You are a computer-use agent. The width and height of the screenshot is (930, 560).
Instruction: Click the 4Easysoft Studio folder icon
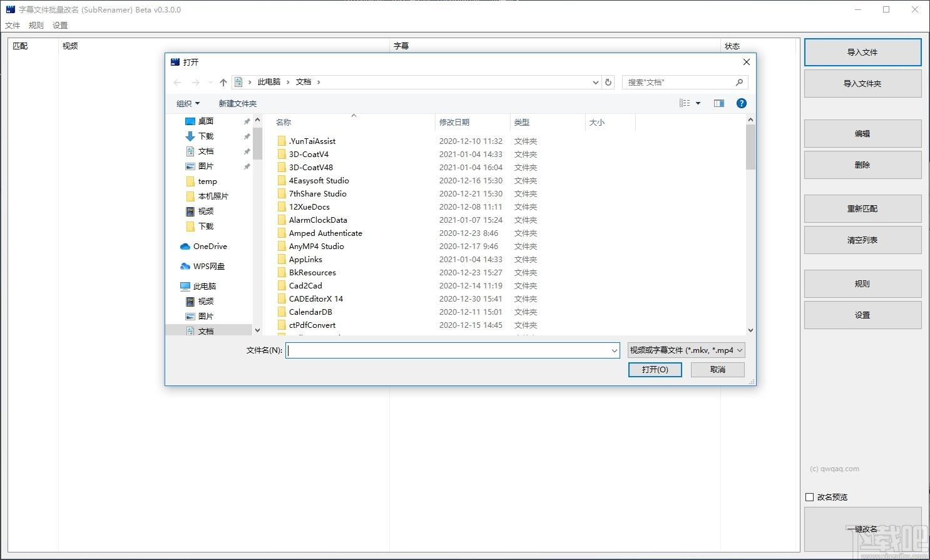tap(282, 180)
